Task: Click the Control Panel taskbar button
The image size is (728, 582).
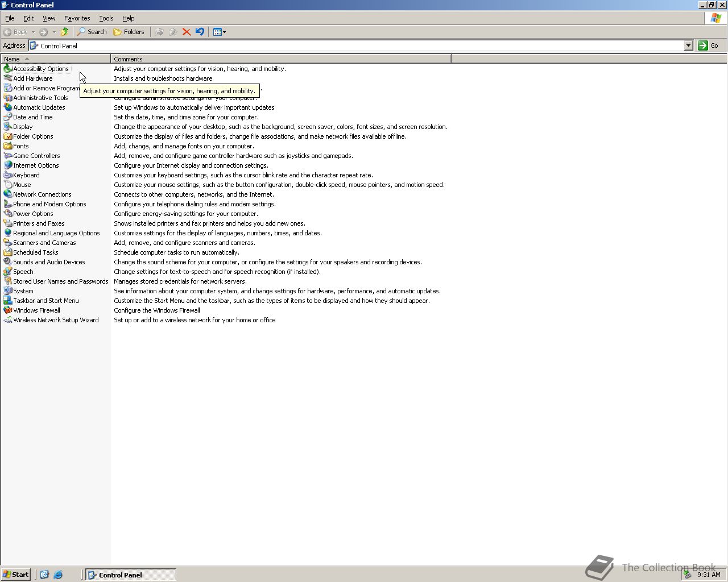Action: (x=131, y=575)
